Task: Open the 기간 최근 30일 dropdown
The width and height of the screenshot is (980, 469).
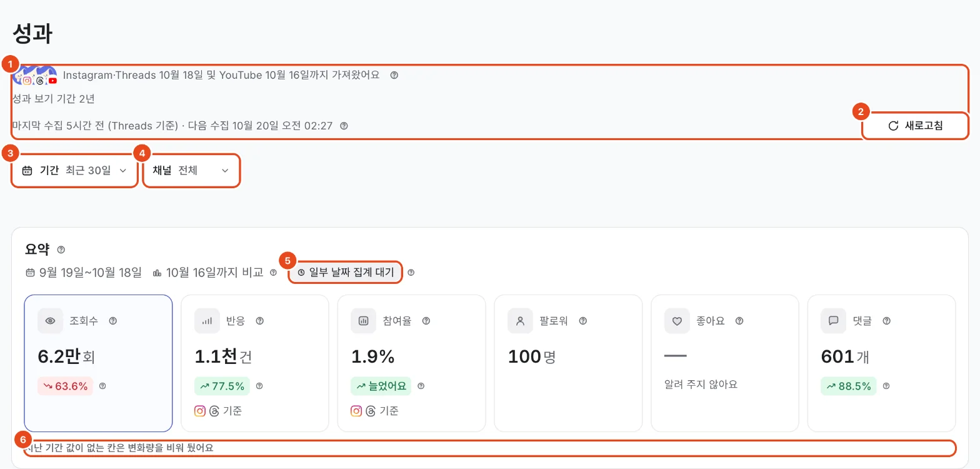Action: point(74,170)
